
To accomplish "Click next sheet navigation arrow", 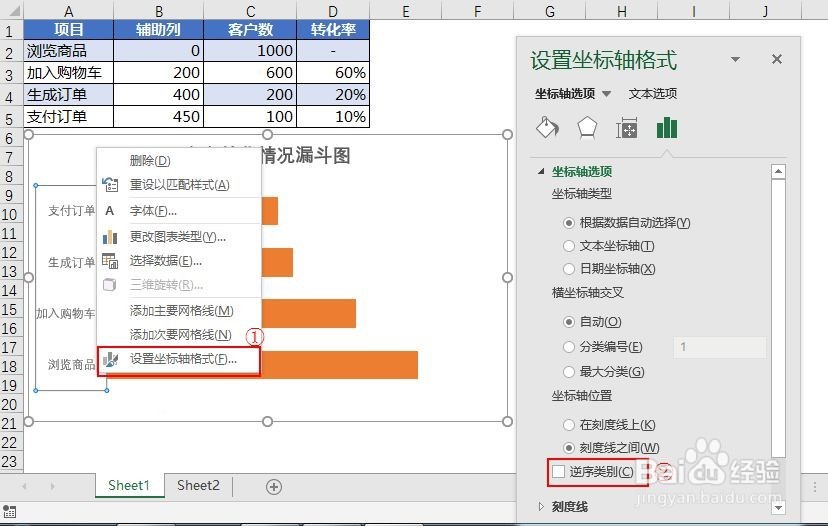I will coord(52,486).
